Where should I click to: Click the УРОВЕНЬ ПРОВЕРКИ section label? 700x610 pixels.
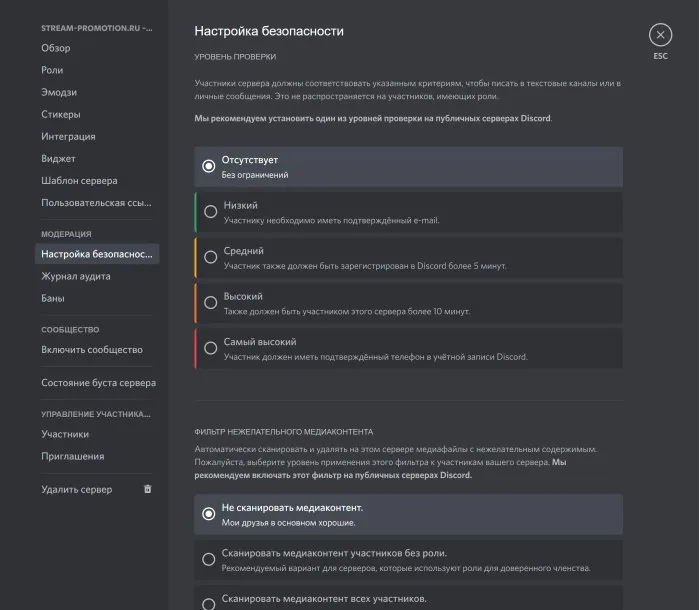235,57
